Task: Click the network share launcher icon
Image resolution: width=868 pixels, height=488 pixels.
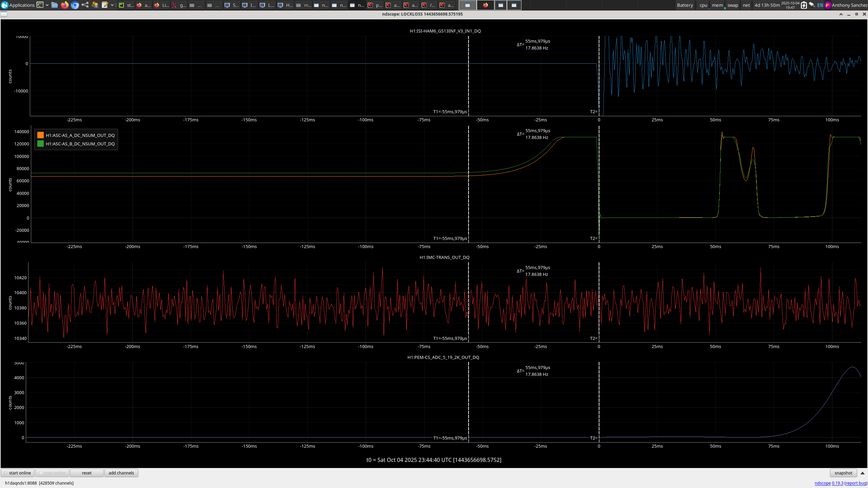Action: coord(85,5)
